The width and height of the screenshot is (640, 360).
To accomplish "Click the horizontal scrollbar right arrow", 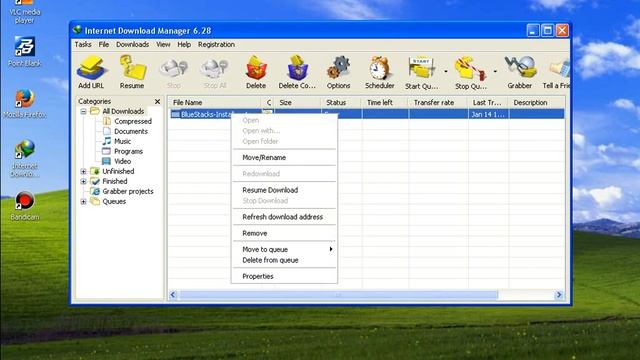I will pyautogui.click(x=559, y=295).
